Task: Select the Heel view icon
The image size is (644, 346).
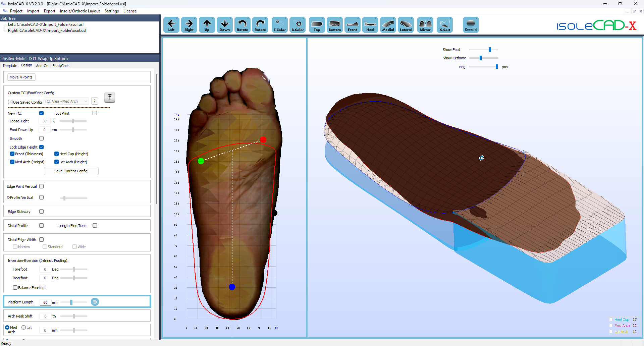Action: [x=370, y=24]
